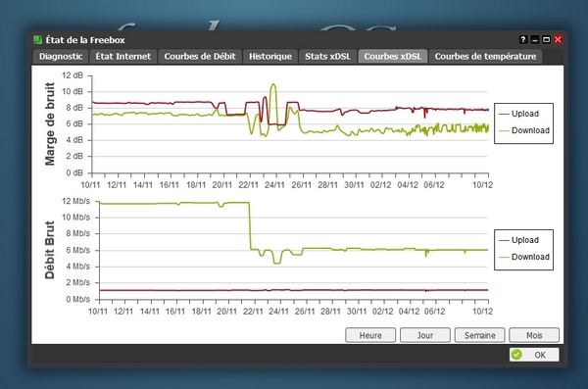Minimize the État de la Freebox window
588x389 pixels.
point(535,40)
